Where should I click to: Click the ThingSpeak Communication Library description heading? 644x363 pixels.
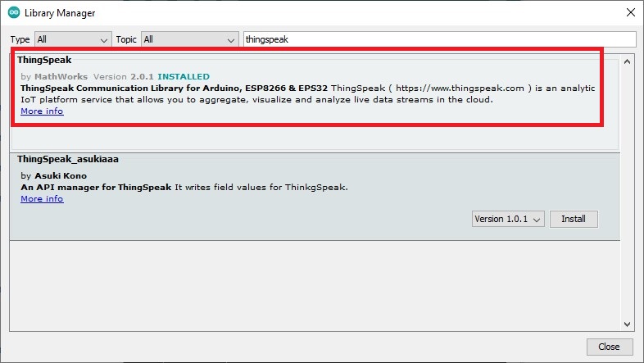tap(175, 88)
